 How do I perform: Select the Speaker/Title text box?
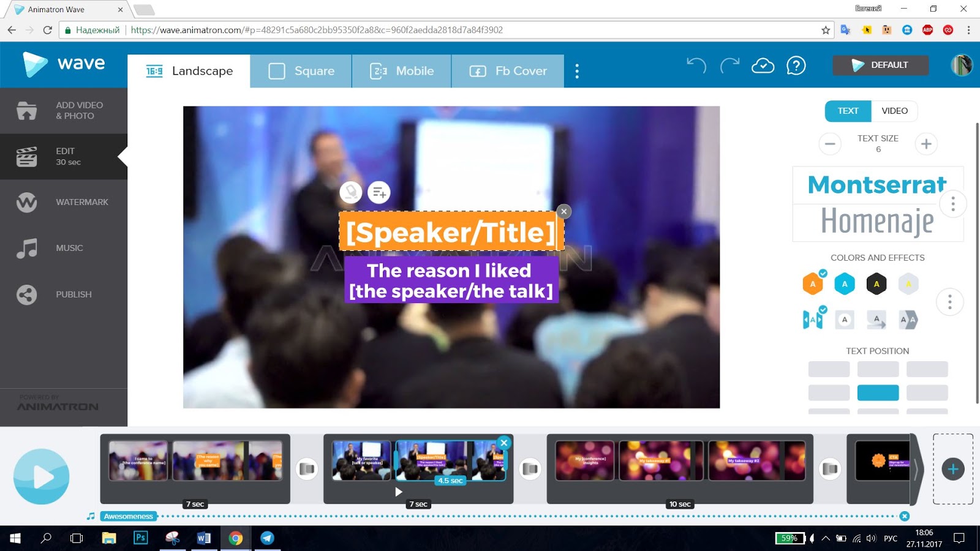(451, 232)
